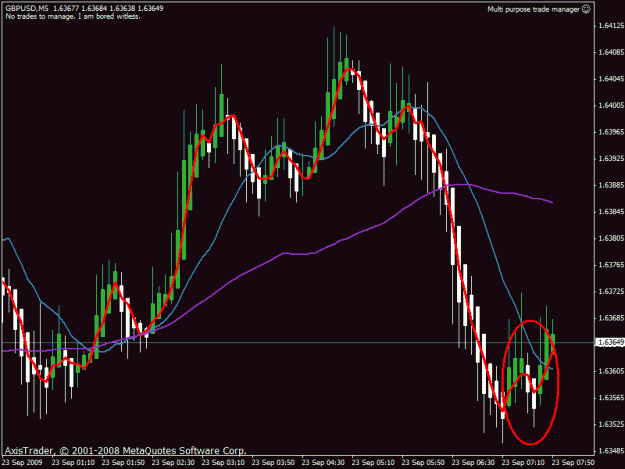Click the GBPUSD,M5 chart title text

click(x=27, y=8)
